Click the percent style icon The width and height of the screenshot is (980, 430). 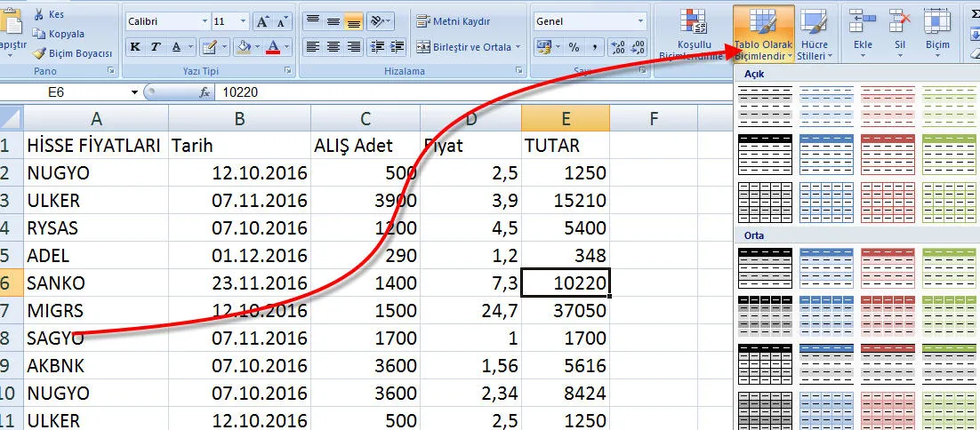(574, 47)
